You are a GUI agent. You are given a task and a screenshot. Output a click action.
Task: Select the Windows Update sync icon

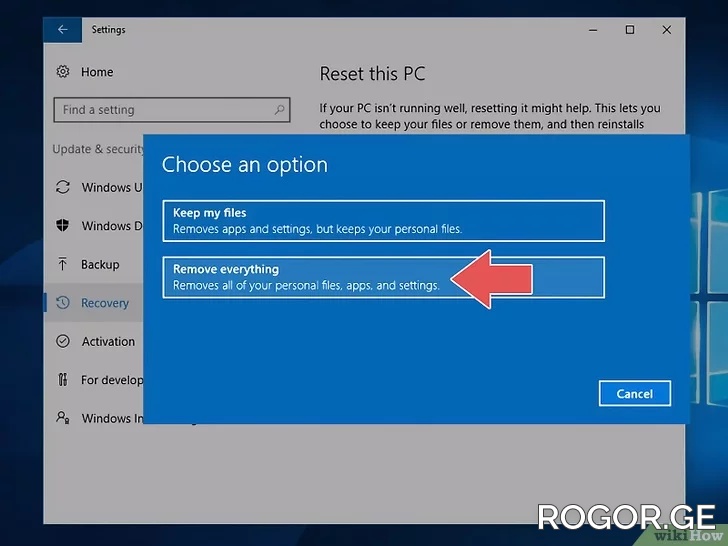[63, 187]
